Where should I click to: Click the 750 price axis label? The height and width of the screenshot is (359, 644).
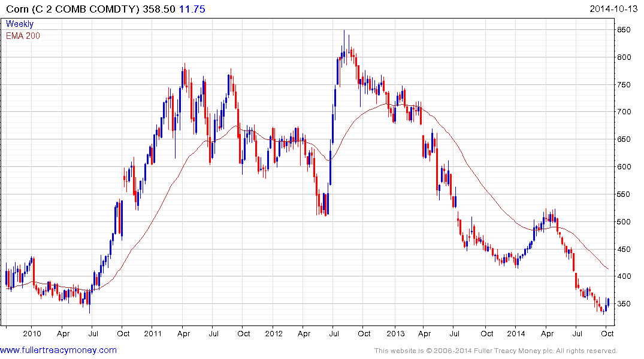(x=624, y=85)
